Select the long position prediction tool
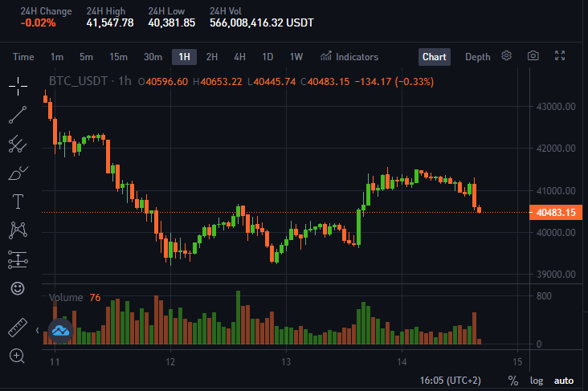 click(18, 259)
